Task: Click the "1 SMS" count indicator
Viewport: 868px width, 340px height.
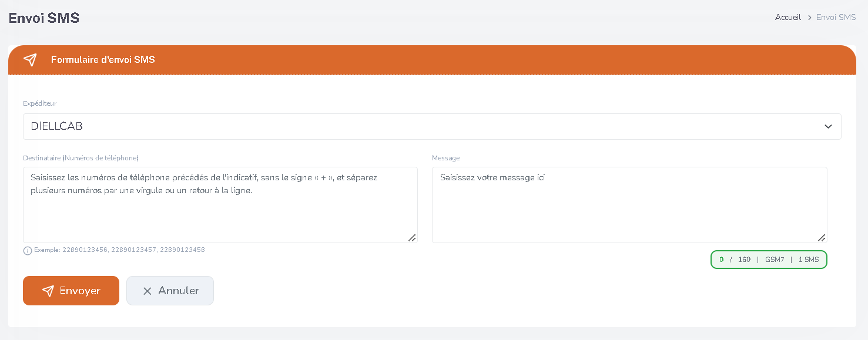Action: [809, 260]
